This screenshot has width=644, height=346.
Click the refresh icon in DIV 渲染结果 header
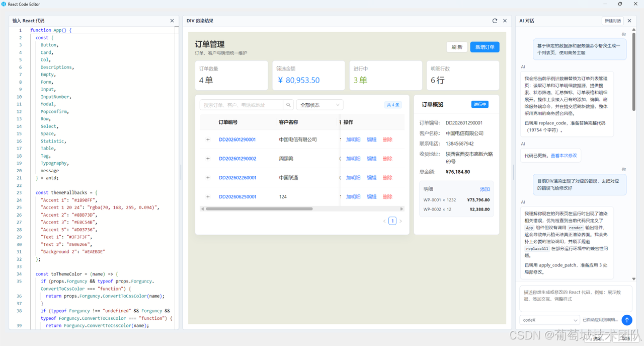[x=495, y=21]
